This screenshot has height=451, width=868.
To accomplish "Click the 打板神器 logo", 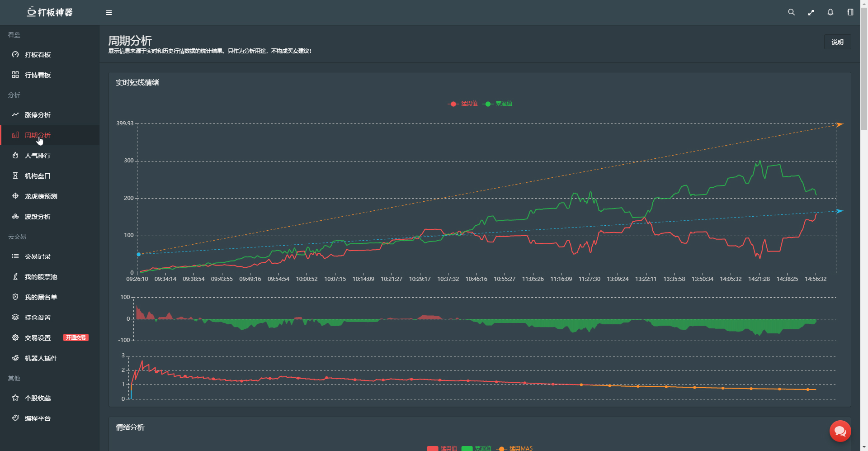I will pyautogui.click(x=50, y=12).
